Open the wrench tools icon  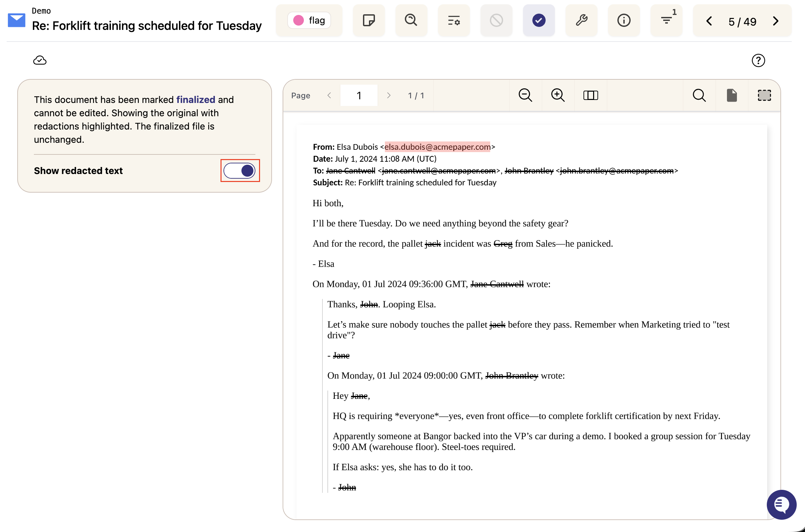tap(581, 20)
